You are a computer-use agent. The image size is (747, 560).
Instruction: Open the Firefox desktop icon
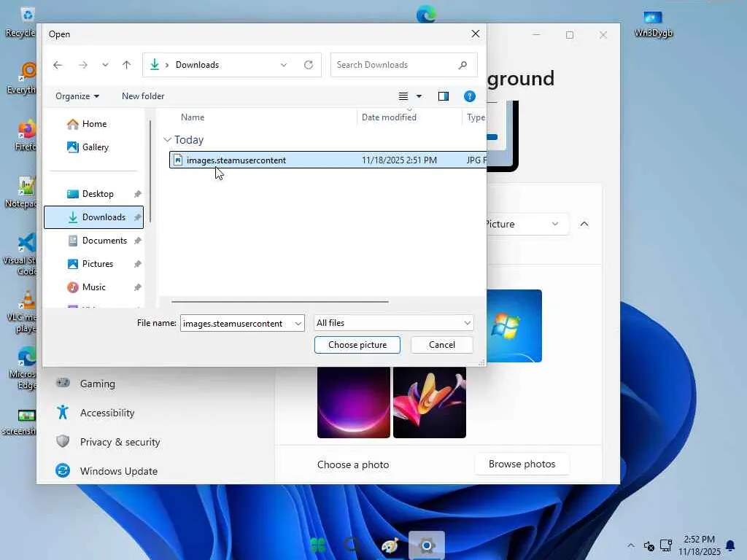(25, 136)
